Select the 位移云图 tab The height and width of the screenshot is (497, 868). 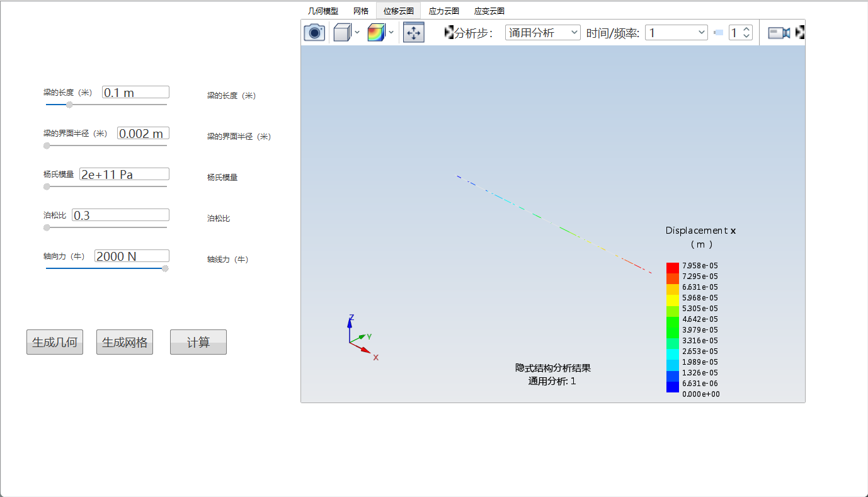click(399, 11)
